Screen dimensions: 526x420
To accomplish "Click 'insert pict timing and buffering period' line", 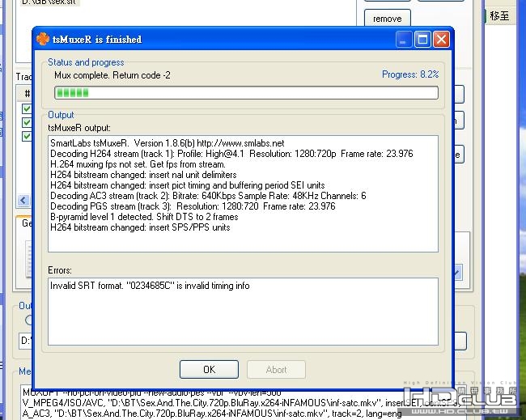I will (x=187, y=185).
